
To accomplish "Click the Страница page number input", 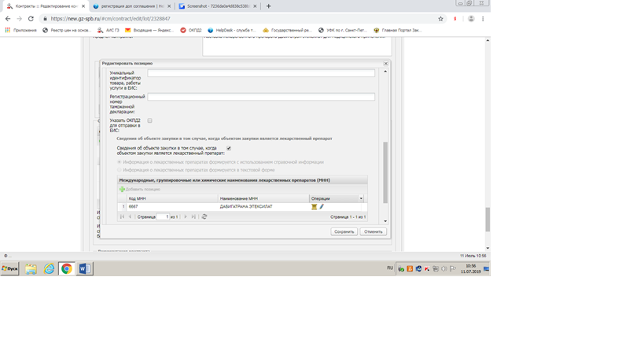I will (x=163, y=216).
